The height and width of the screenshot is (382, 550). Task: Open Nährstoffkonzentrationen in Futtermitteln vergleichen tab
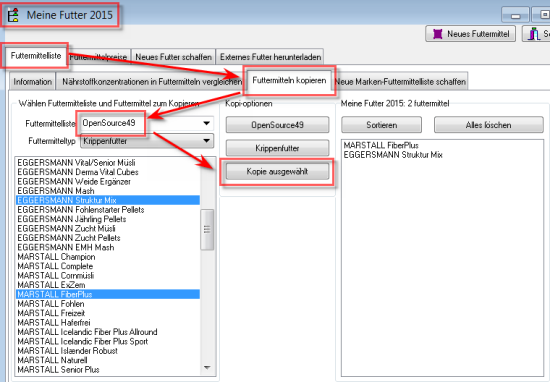[x=151, y=82]
